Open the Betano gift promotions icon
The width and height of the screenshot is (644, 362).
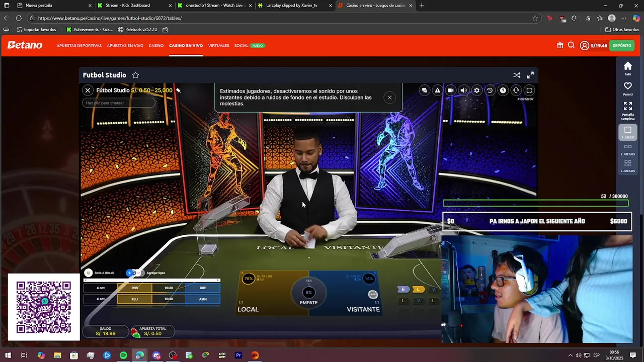tap(560, 45)
